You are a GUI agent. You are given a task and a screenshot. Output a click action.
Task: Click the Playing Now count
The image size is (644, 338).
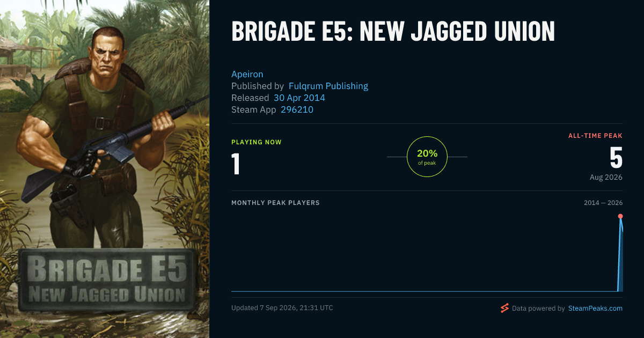point(236,164)
